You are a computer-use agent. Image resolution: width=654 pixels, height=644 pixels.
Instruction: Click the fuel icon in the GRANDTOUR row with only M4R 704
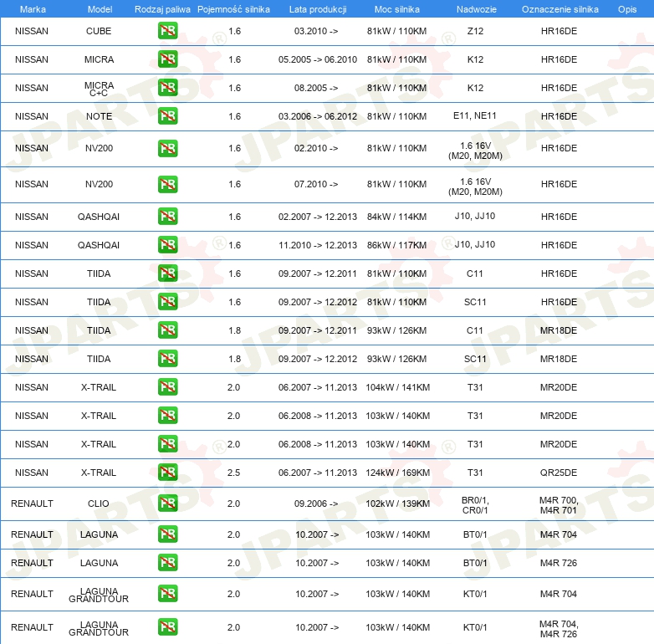(167, 594)
